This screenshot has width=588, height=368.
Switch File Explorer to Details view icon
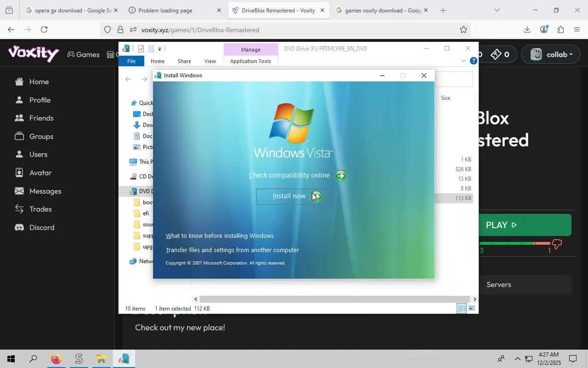(462, 309)
